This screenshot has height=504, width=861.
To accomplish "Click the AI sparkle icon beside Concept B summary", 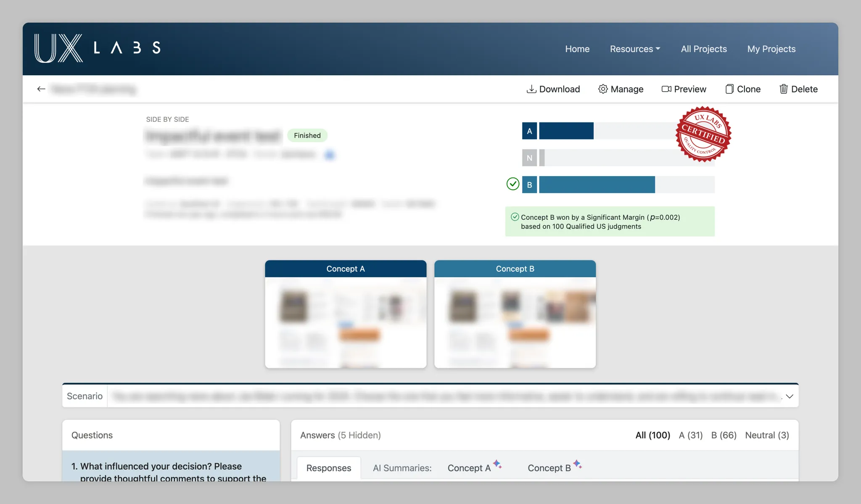I will click(x=578, y=464).
